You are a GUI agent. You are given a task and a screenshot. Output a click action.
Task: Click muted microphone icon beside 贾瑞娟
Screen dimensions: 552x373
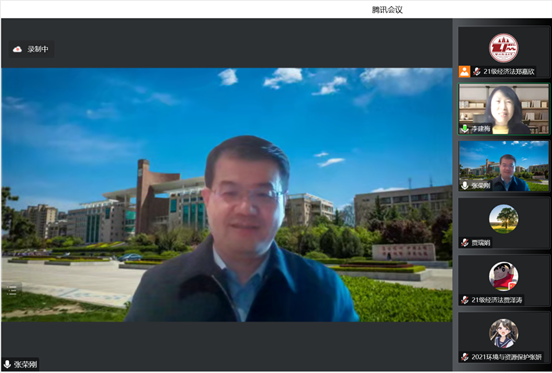coord(465,242)
